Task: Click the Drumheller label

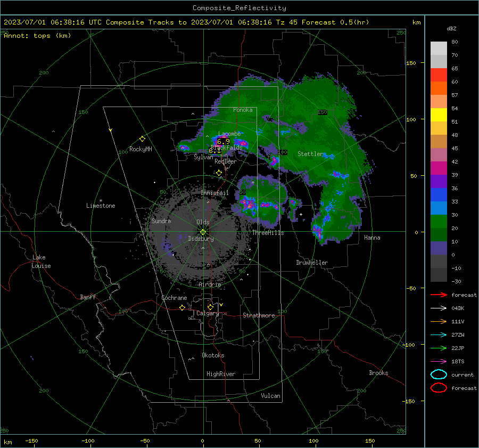Action: [x=312, y=263]
